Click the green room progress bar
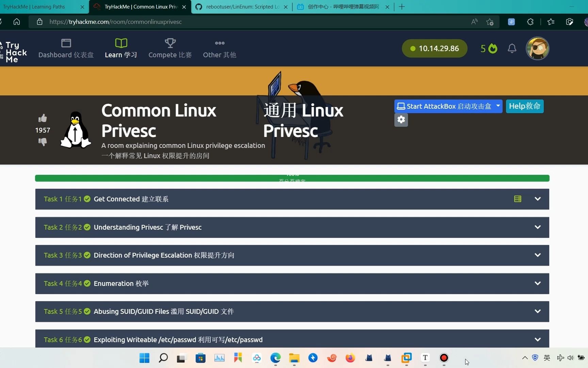 coord(292,178)
